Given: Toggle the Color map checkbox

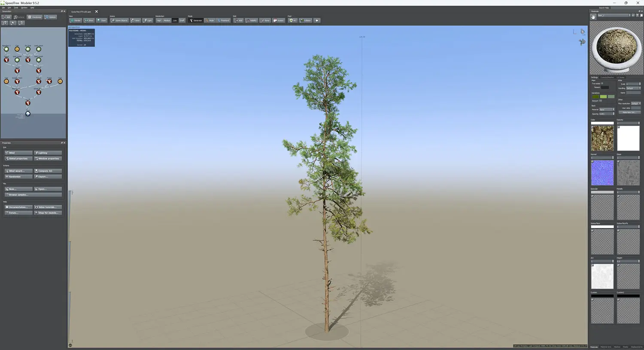Looking at the screenshot, I should [592, 127].
